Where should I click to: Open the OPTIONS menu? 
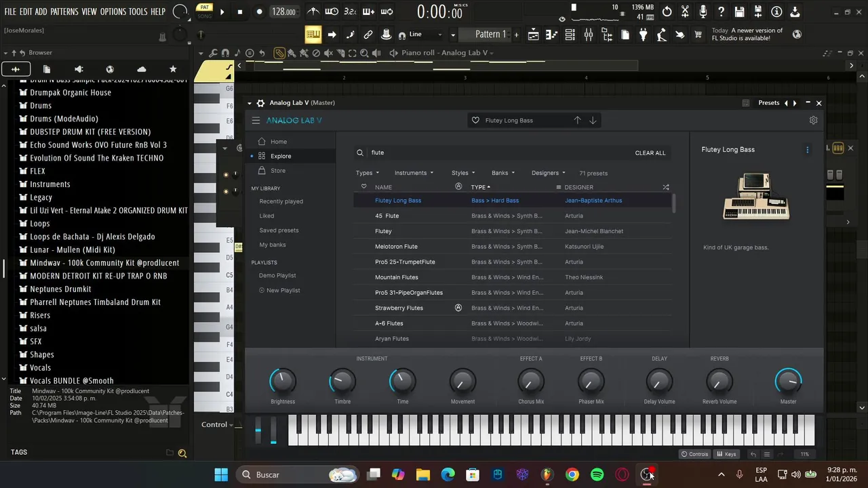click(113, 12)
